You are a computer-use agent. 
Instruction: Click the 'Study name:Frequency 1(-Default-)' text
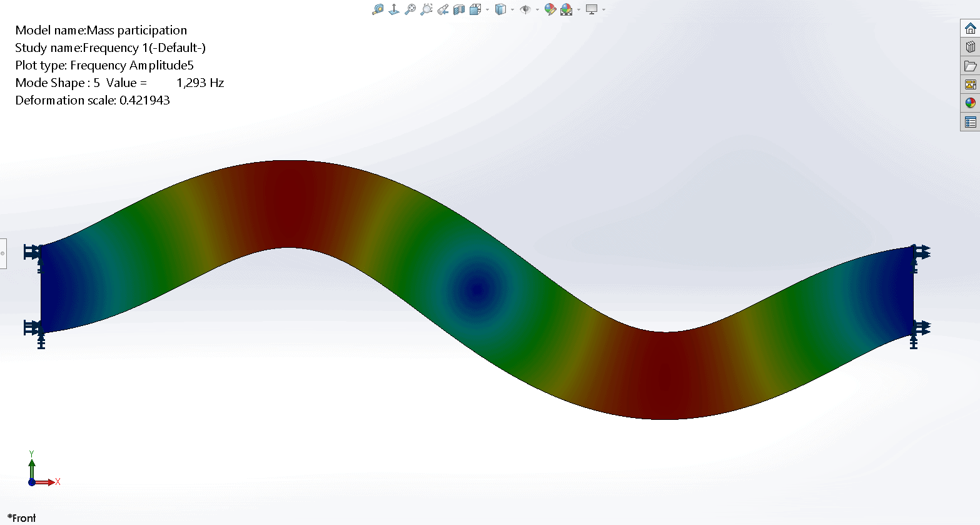(111, 48)
